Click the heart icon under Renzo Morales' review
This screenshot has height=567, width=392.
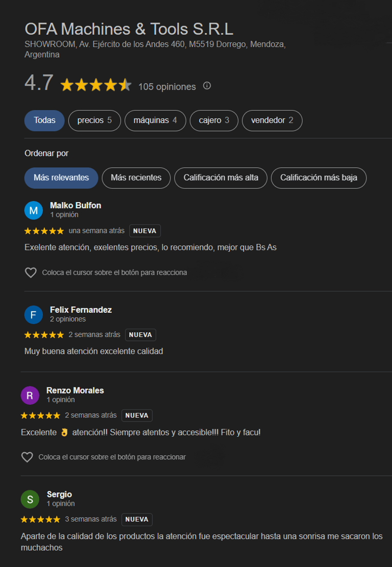click(27, 457)
